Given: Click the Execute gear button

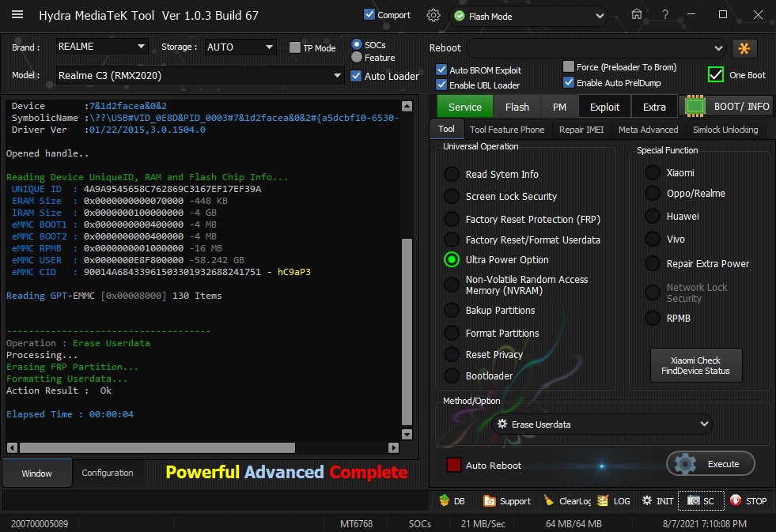Looking at the screenshot, I should (710, 464).
